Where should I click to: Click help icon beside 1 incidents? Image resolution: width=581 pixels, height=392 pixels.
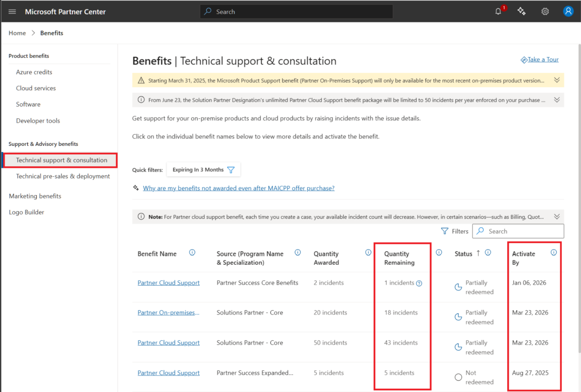419,283
